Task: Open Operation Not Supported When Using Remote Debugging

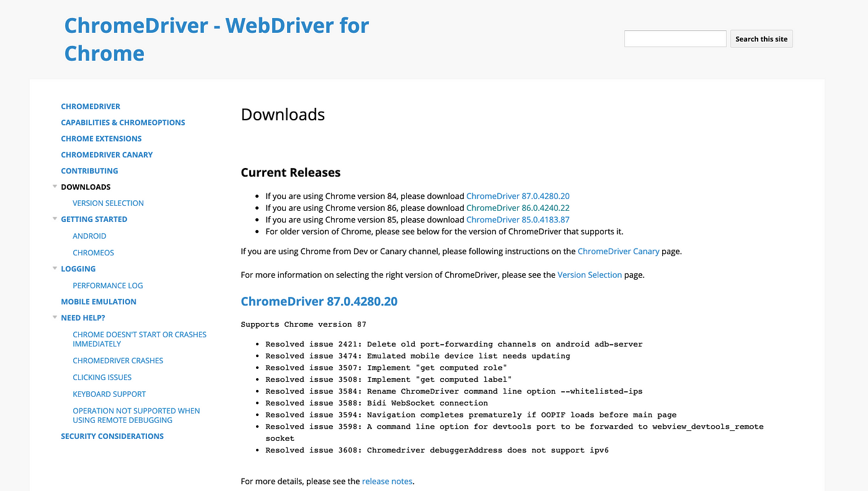Action: (136, 415)
